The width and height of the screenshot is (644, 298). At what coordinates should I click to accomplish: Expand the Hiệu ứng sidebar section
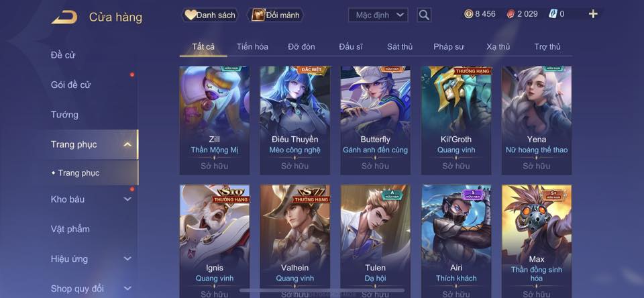[127, 258]
